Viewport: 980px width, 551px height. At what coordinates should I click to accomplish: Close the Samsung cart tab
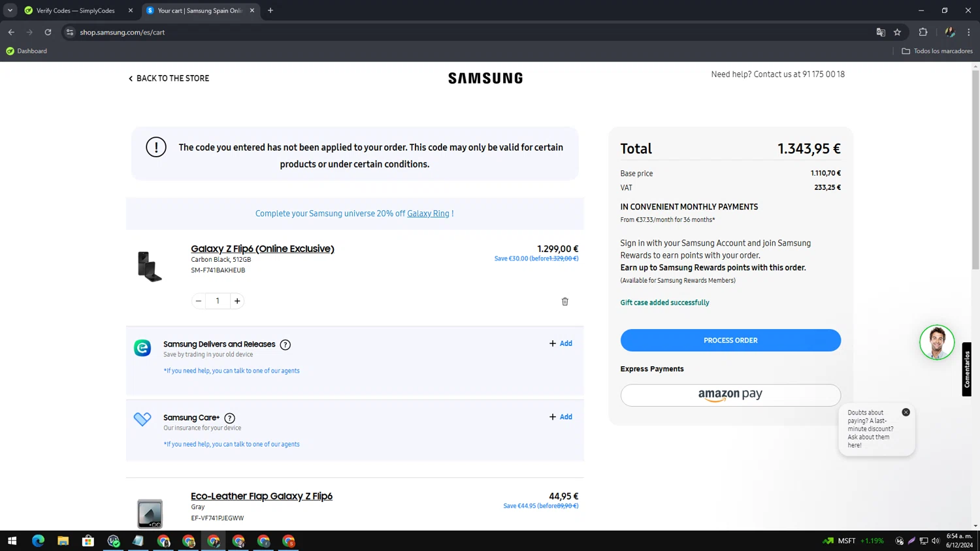click(252, 10)
